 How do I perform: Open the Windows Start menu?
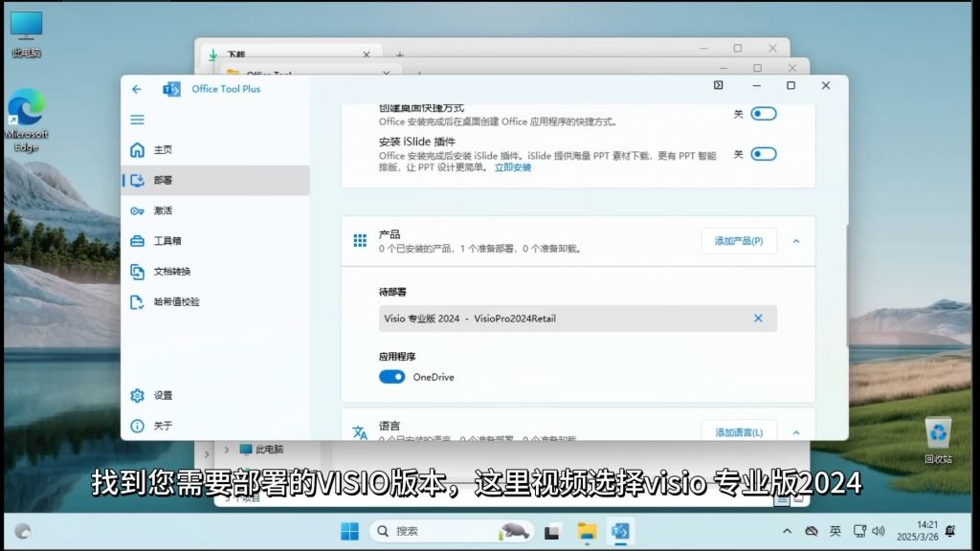[349, 531]
